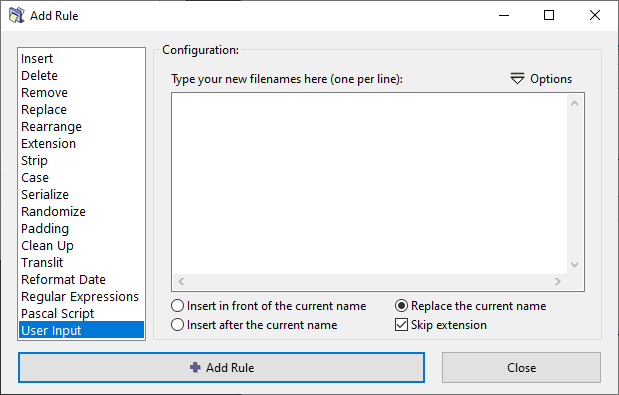This screenshot has height=395, width=619.
Task: Select the Reformat Date rule
Action: pos(81,279)
